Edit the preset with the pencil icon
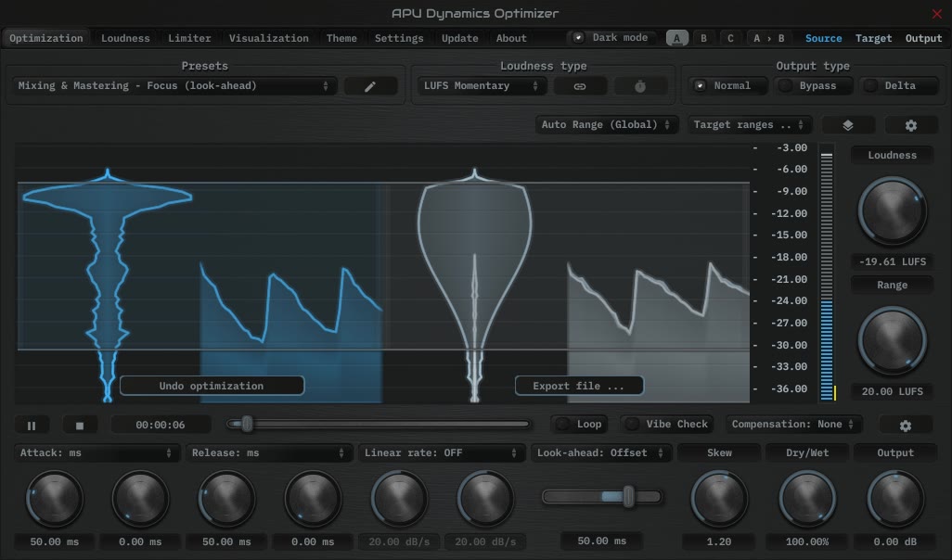Image resolution: width=952 pixels, height=560 pixels. pyautogui.click(x=370, y=86)
